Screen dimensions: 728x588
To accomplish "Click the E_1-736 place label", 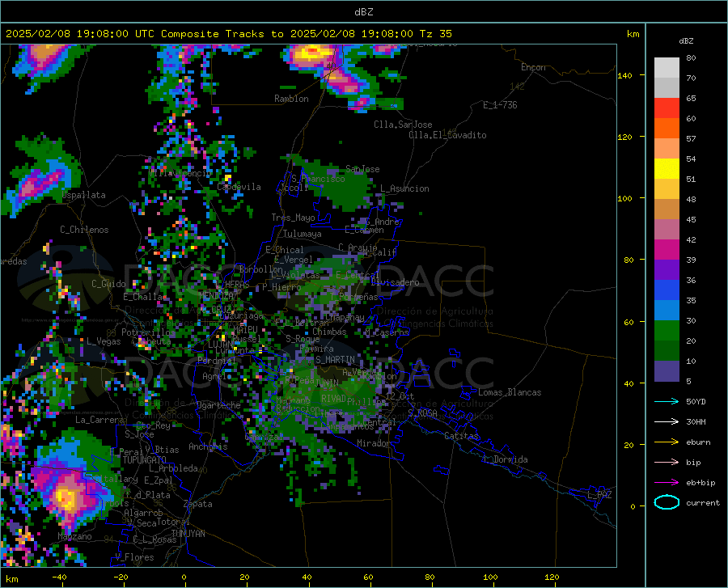I will (x=500, y=105).
